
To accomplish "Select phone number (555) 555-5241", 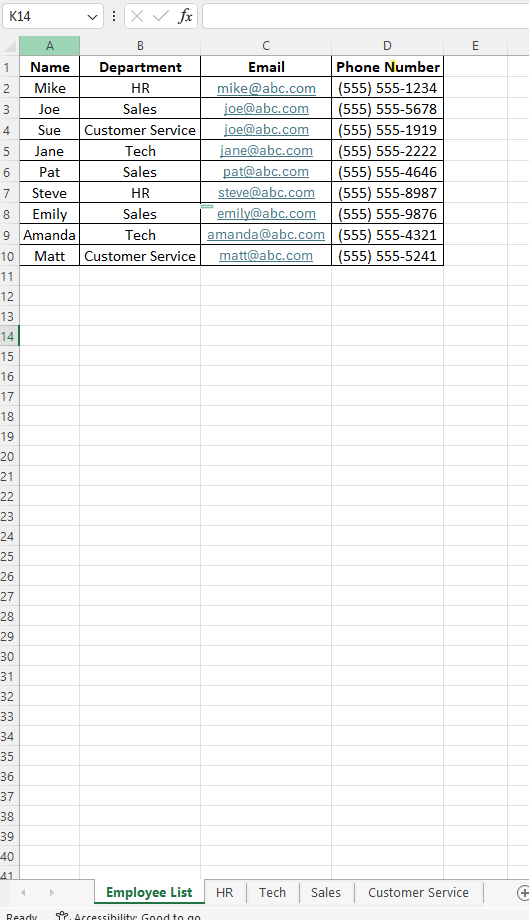I will (x=387, y=256).
